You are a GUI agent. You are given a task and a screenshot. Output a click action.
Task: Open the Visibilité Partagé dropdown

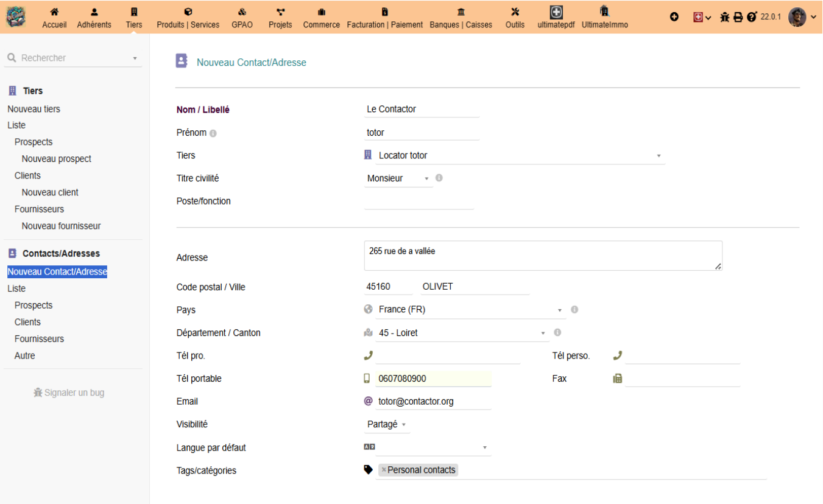pos(387,424)
